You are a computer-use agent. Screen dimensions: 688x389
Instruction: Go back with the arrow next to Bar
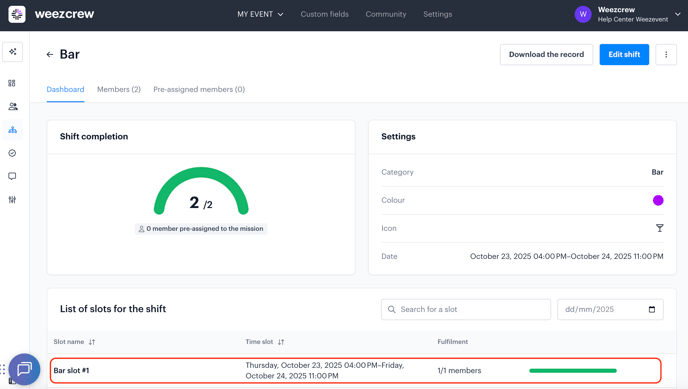click(50, 54)
